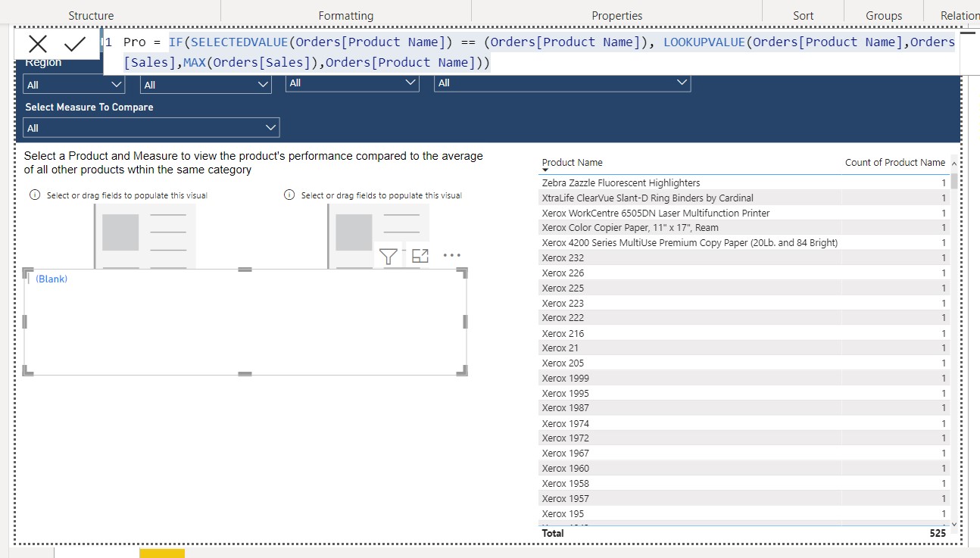Image resolution: width=980 pixels, height=558 pixels.
Task: Open More options ellipsis on the visual
Action: pos(452,256)
